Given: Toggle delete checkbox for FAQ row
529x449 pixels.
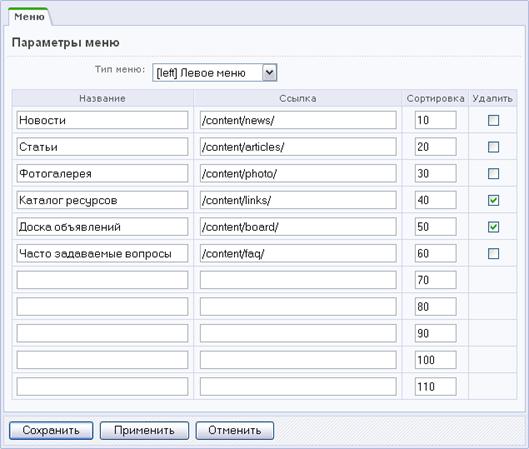Looking at the screenshot, I should pyautogui.click(x=493, y=254).
